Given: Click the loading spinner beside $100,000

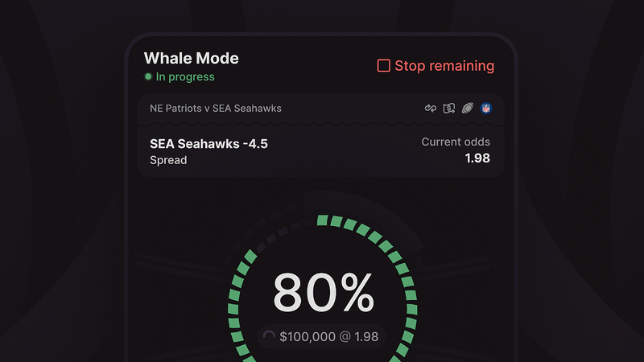Looking at the screenshot, I should (x=269, y=337).
